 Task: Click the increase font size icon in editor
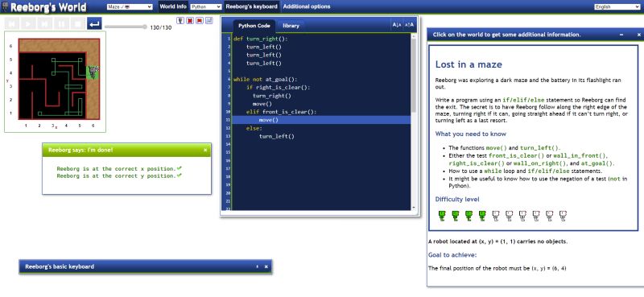click(409, 26)
